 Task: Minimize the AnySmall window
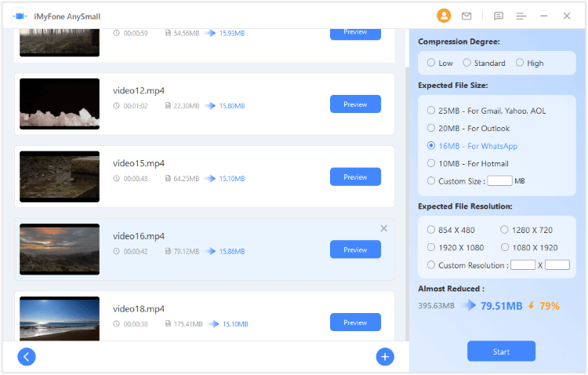click(544, 16)
